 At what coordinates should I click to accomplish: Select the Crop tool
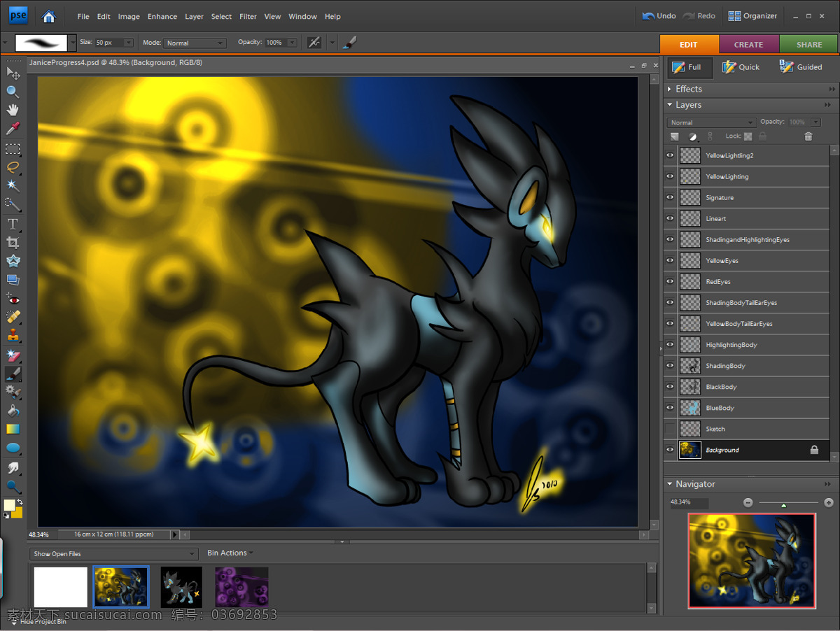(x=13, y=243)
